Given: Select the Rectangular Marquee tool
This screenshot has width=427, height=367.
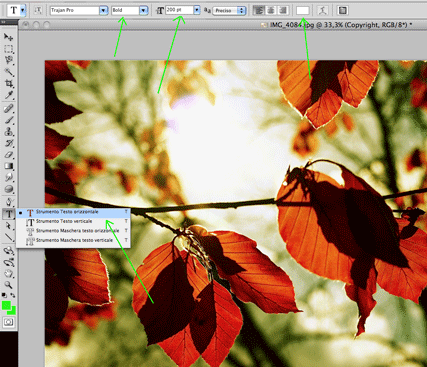Looking at the screenshot, I should click(x=9, y=49).
